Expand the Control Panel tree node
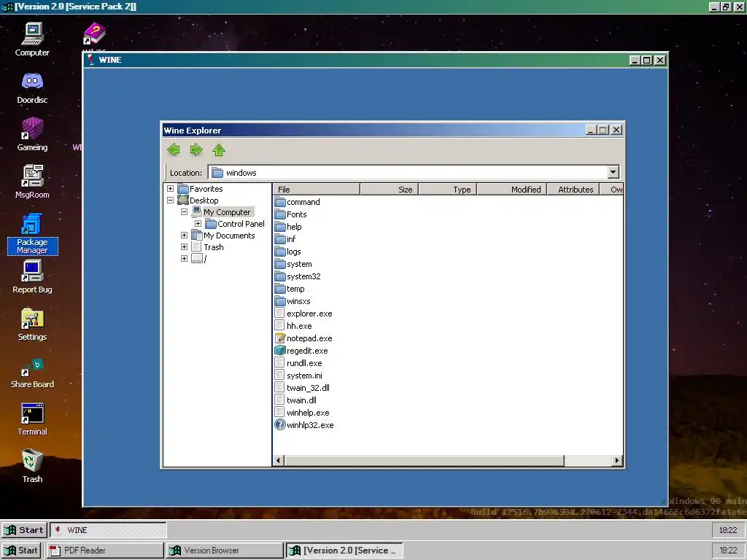 (x=198, y=223)
